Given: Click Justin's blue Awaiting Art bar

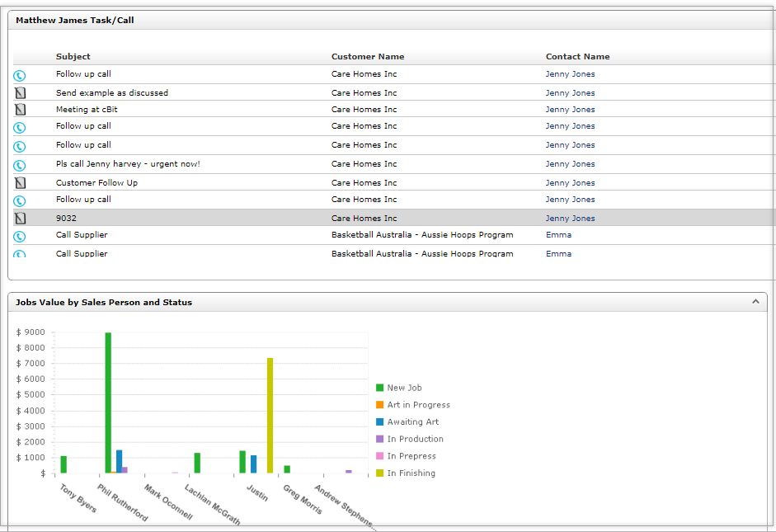Looking at the screenshot, I should coord(253,464).
